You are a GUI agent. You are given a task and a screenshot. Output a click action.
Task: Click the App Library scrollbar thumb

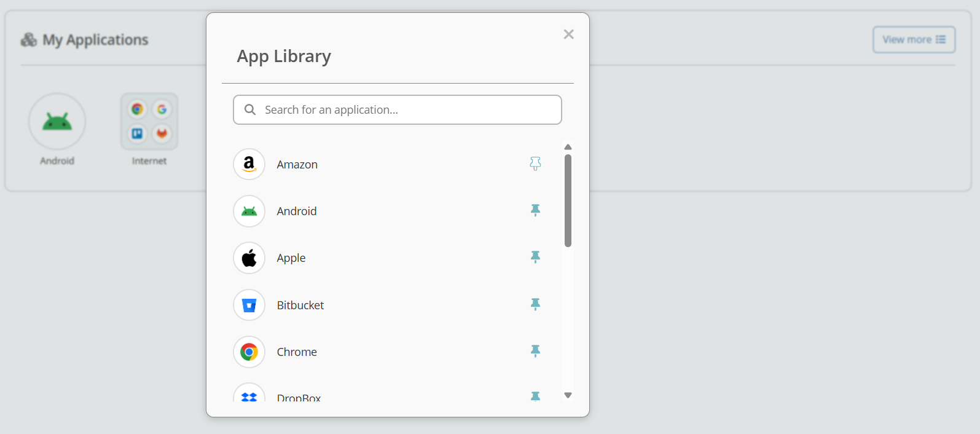pos(568,200)
